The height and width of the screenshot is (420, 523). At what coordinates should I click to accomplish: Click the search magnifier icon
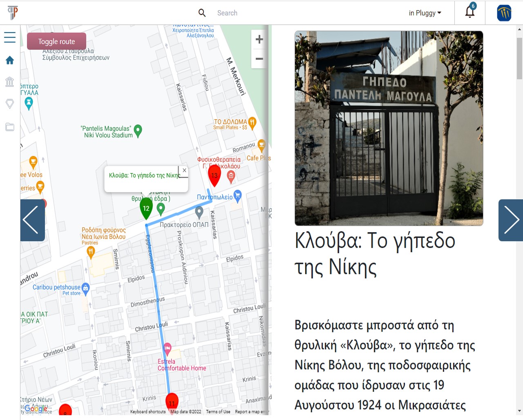(x=202, y=13)
